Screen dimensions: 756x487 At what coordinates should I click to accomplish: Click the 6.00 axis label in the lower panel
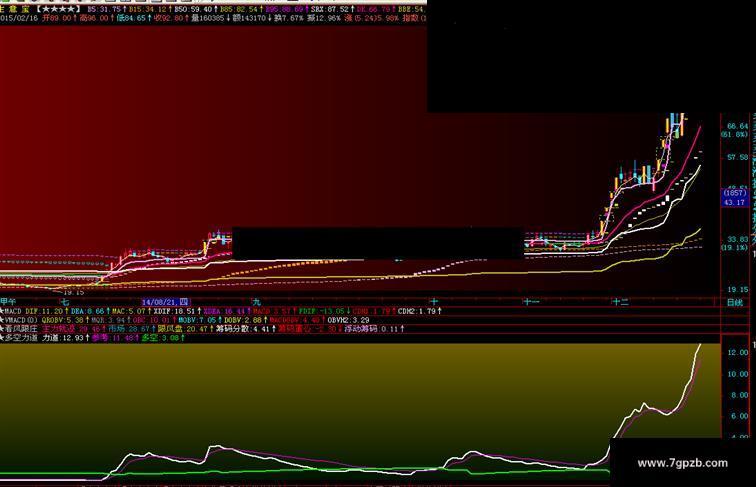[x=740, y=416]
